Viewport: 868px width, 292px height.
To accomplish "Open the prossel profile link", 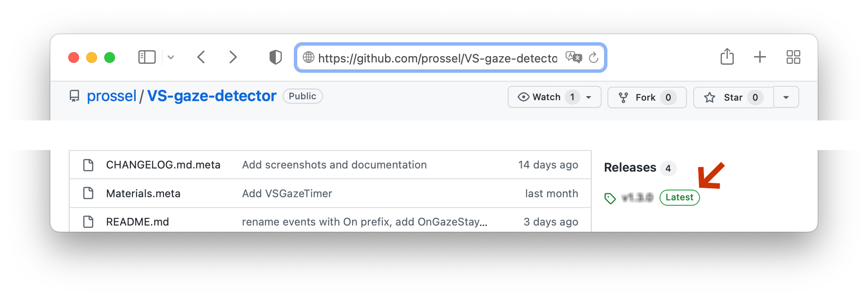I will (x=112, y=96).
